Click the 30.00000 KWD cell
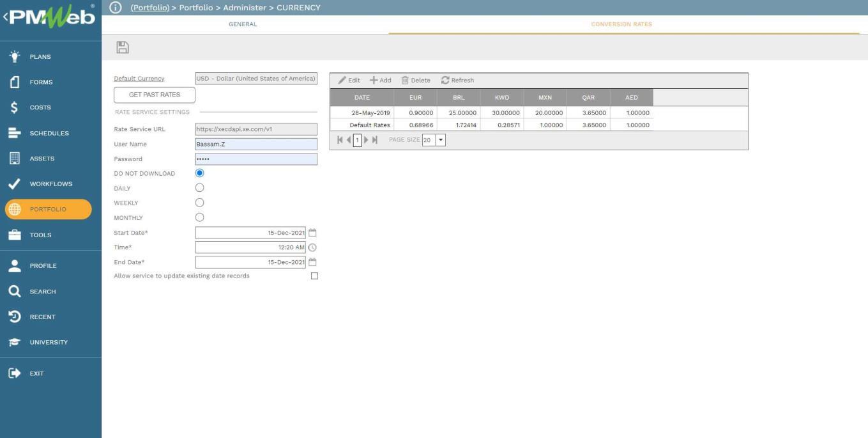This screenshot has height=438, width=868. coord(502,113)
